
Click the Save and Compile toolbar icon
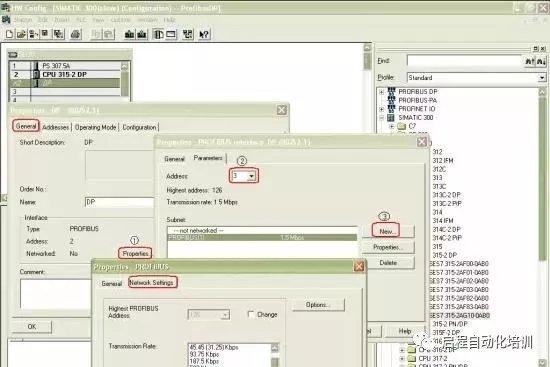coord(58,34)
